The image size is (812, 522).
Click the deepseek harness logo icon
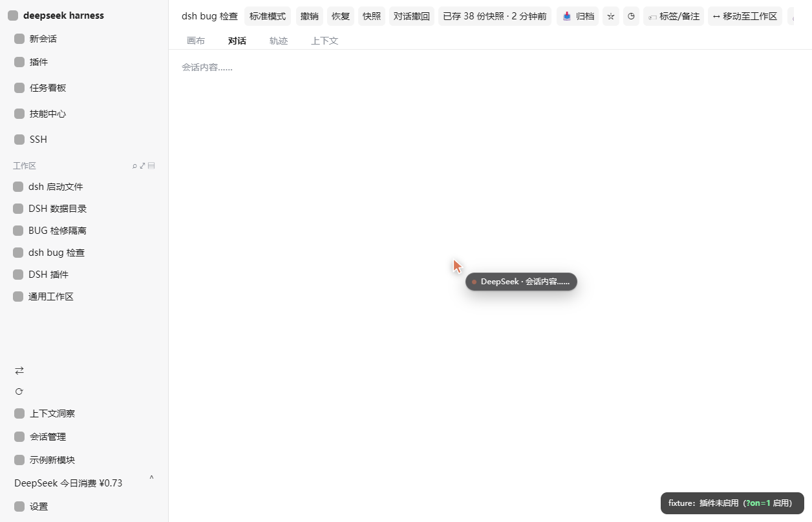tap(13, 16)
